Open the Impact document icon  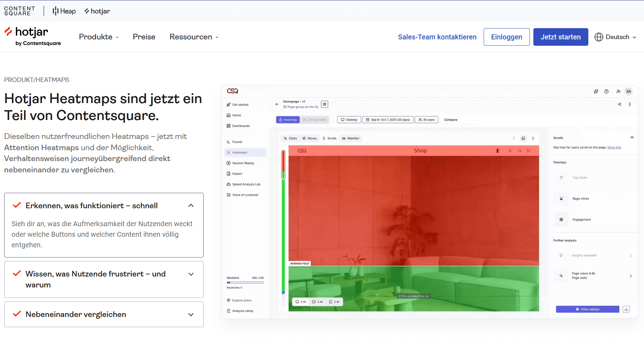229,173
